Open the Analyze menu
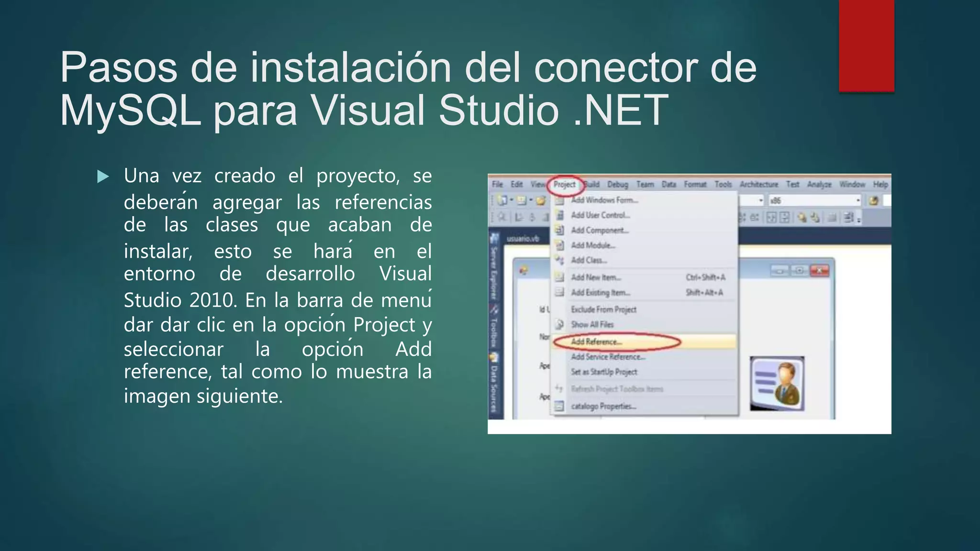This screenshot has width=980, height=551. 819,184
